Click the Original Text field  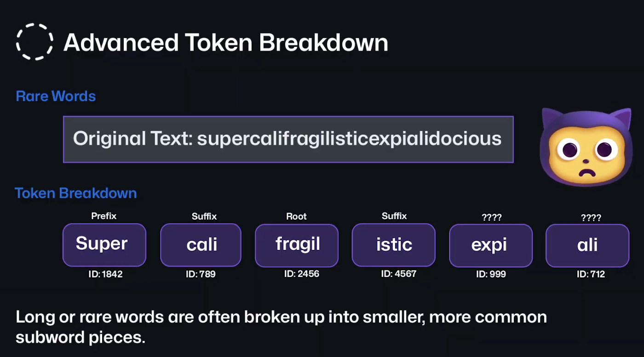tap(288, 139)
